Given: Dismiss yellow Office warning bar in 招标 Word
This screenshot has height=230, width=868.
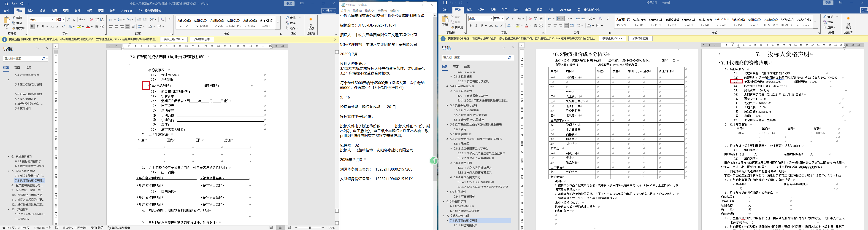Looking at the screenshot, I should [x=335, y=39].
